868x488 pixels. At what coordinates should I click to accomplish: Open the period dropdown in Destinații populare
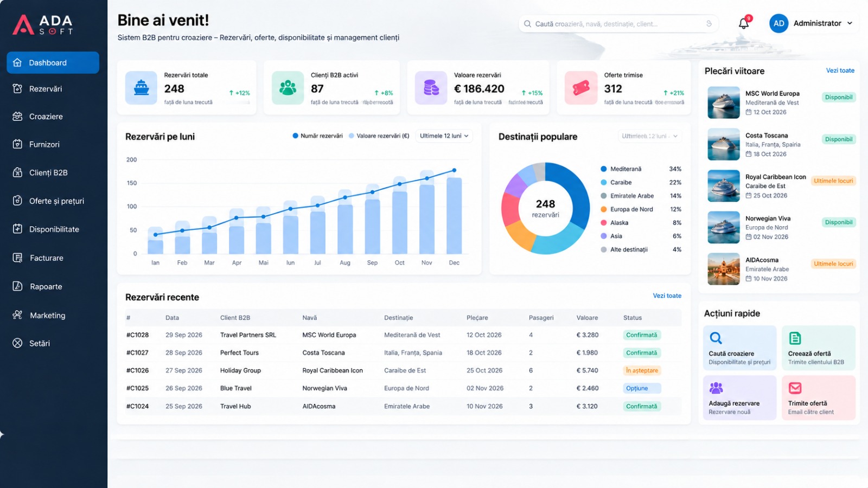649,136
